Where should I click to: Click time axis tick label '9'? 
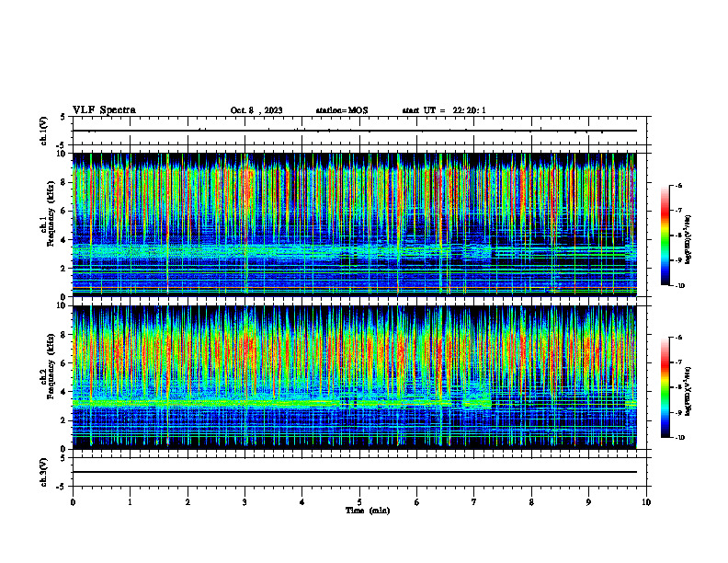point(588,502)
